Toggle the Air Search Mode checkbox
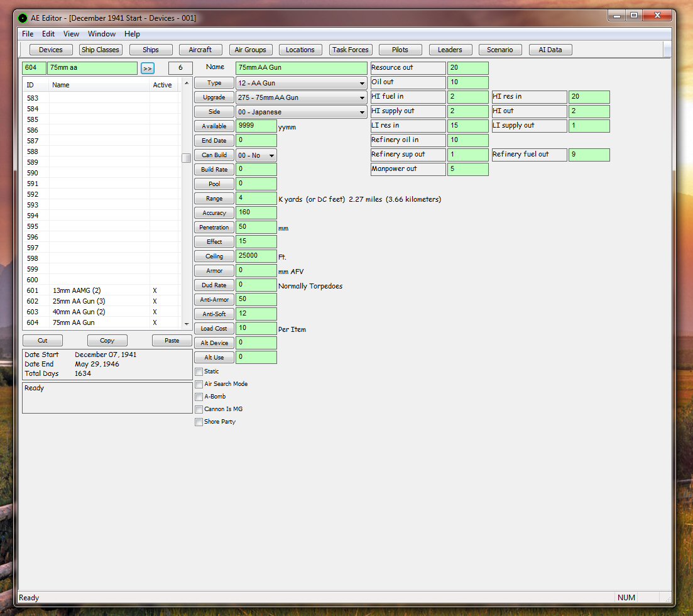693x616 pixels. pos(199,384)
